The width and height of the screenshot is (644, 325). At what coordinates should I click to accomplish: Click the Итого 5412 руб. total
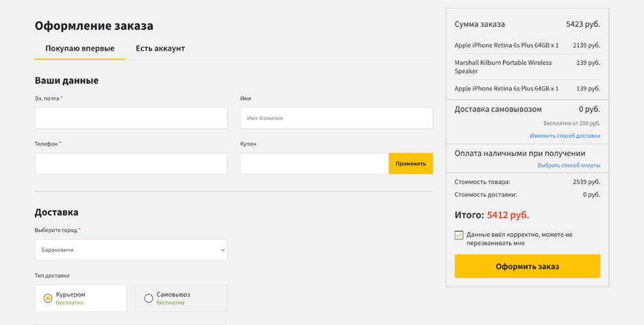coord(492,215)
